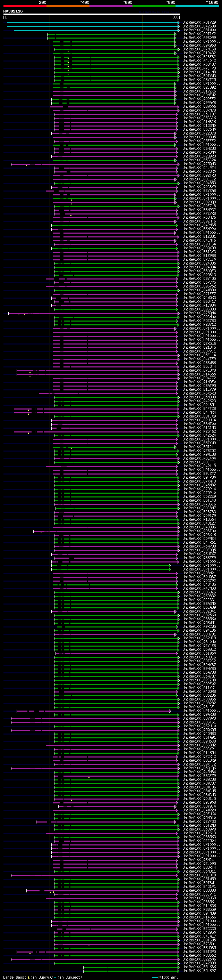Click the UniRef100_P13564 hit label
222x980 pixels.
(199, 520)
